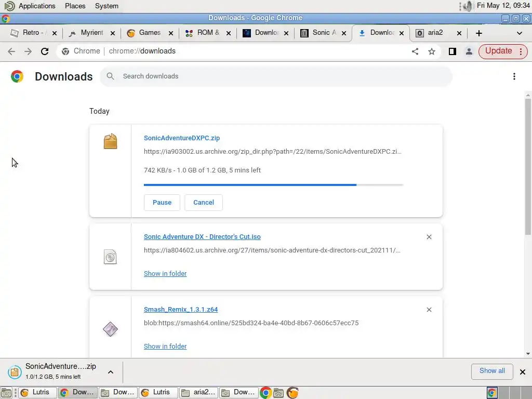Open the side panel icon
This screenshot has width=532, height=399.
pos(453,51)
